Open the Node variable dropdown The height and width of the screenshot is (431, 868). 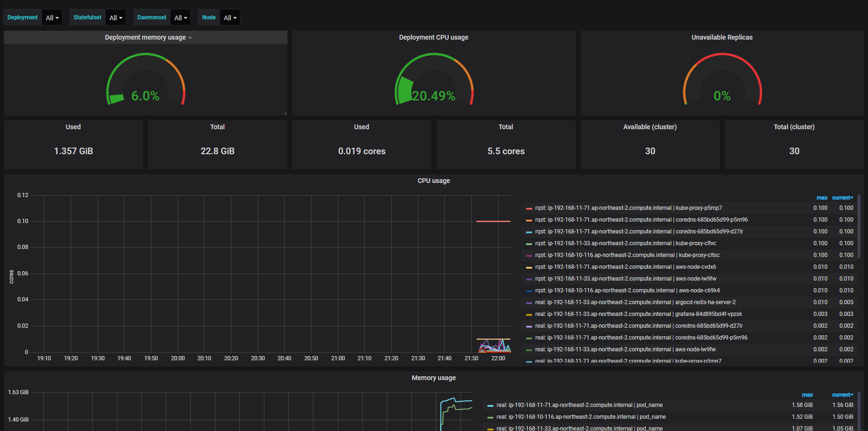coord(230,17)
